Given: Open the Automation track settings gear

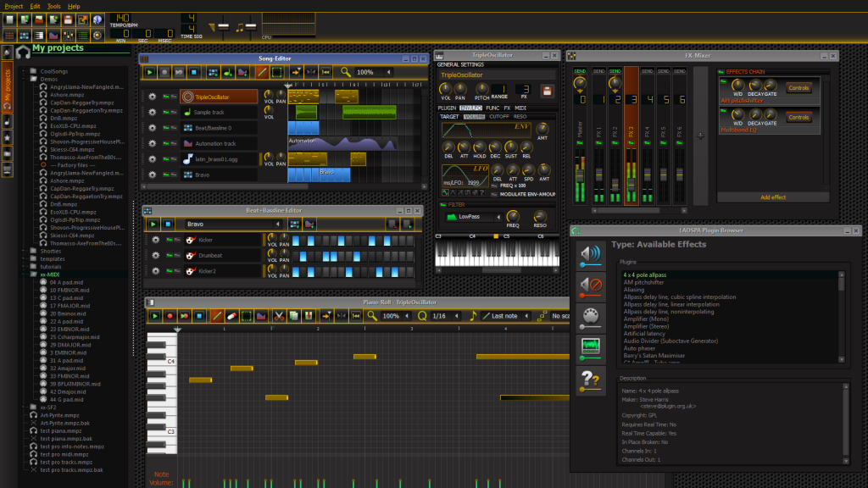Looking at the screenshot, I should (x=153, y=143).
